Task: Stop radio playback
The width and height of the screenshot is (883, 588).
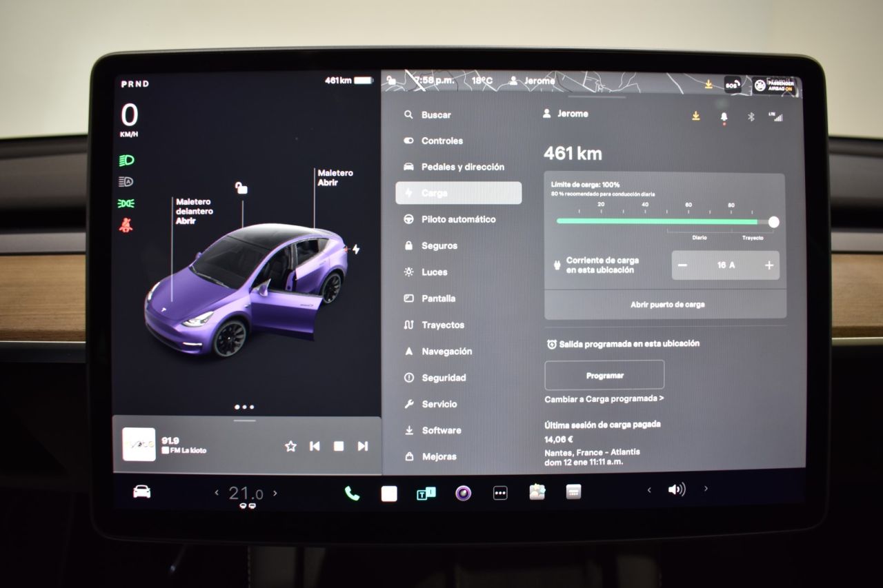Action: click(339, 446)
